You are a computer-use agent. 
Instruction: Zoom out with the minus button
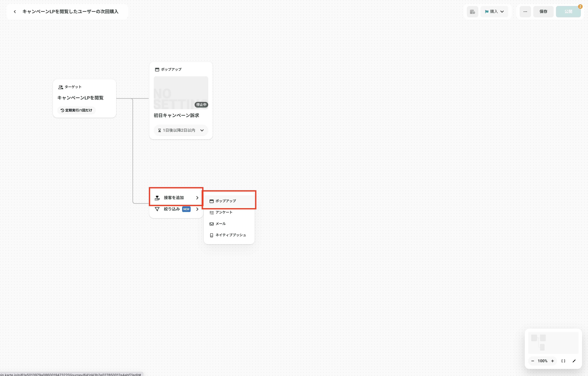(x=532, y=361)
